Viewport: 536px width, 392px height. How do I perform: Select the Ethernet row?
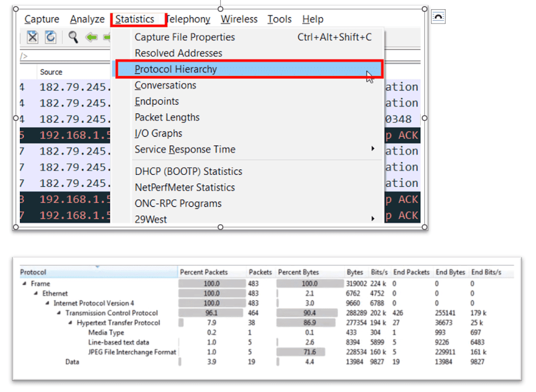point(266,294)
